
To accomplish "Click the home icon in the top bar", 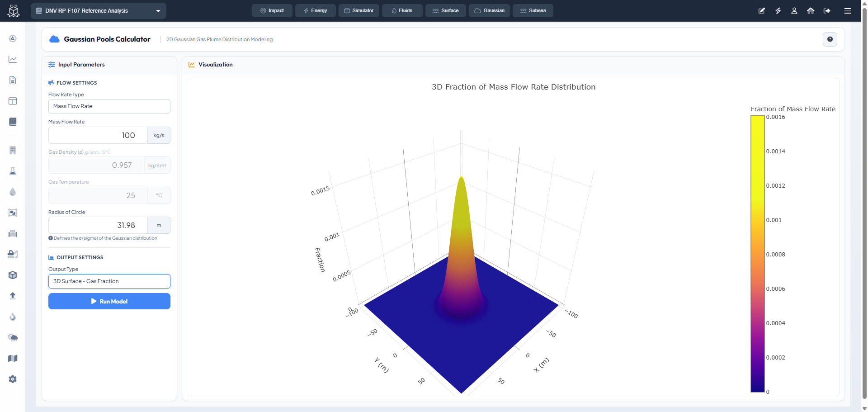I will tap(811, 10).
